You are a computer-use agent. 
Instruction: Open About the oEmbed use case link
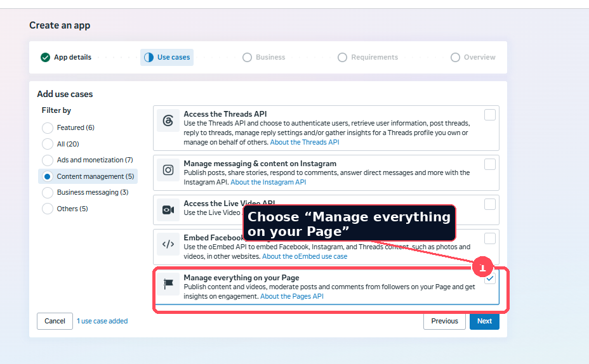[x=305, y=256]
